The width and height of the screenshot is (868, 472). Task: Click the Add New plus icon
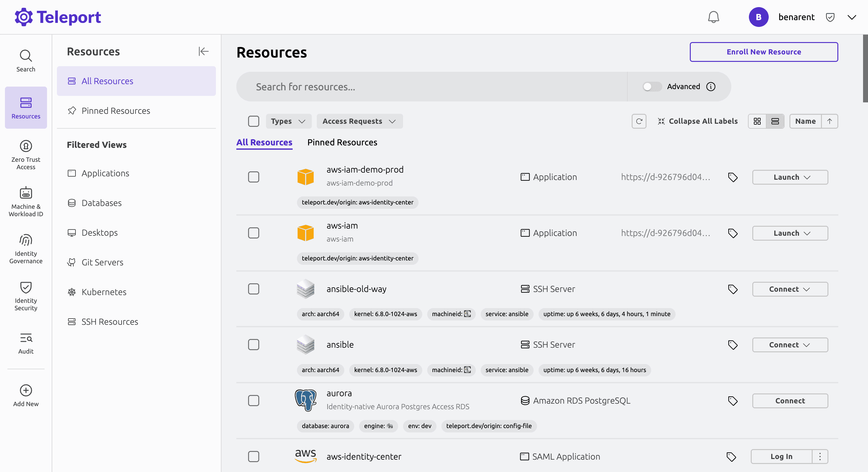pos(26,390)
